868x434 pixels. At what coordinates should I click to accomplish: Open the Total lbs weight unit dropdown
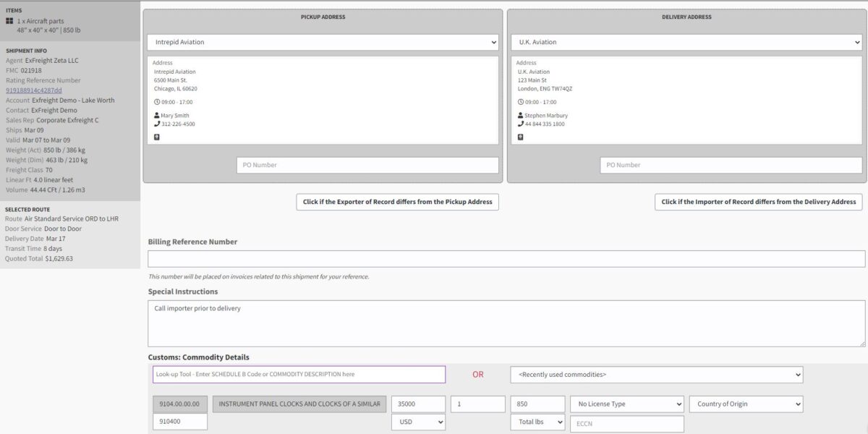[537, 422]
